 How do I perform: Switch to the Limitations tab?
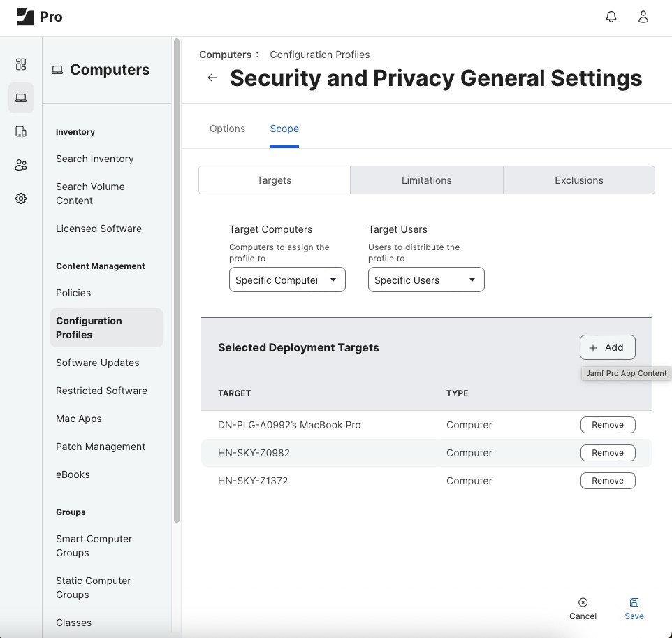coord(426,180)
